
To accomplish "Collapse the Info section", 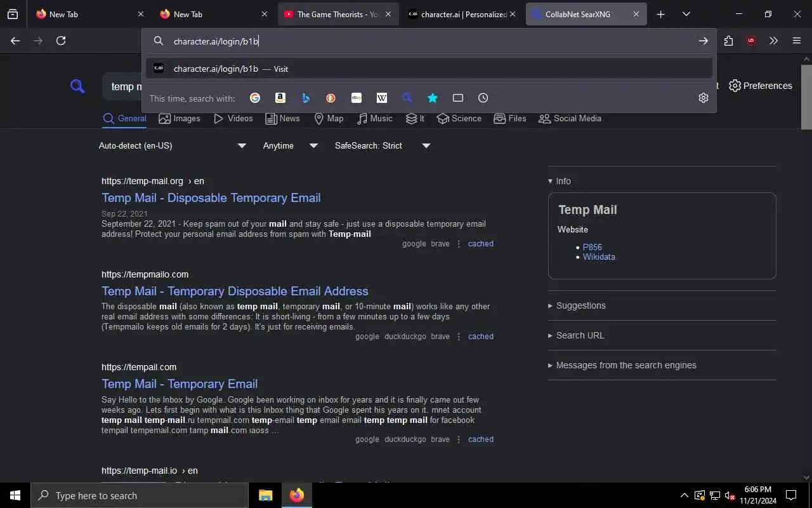I will [560, 181].
